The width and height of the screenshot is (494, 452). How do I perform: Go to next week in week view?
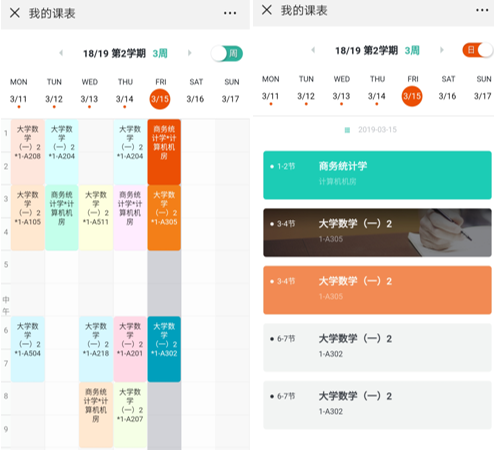189,53
